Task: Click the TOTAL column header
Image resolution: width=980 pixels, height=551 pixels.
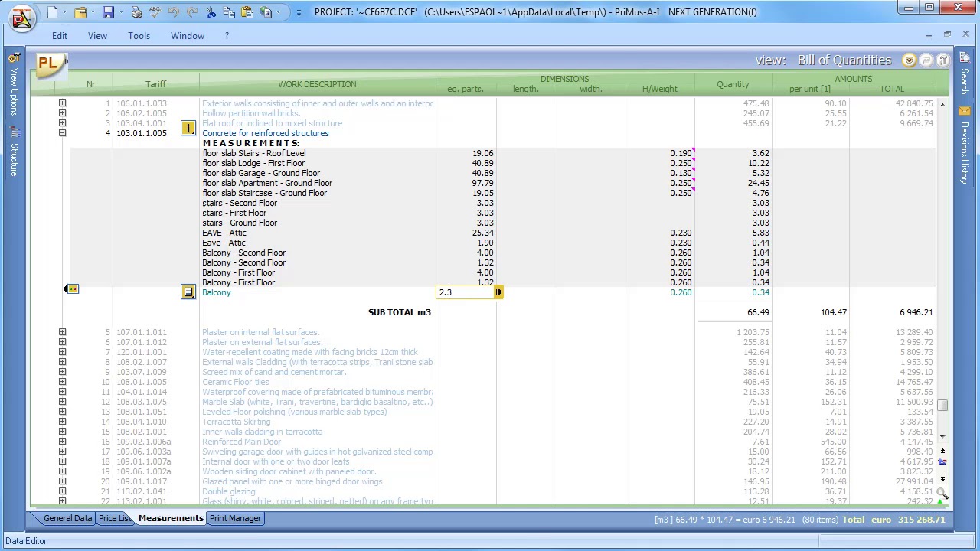Action: 892,90
